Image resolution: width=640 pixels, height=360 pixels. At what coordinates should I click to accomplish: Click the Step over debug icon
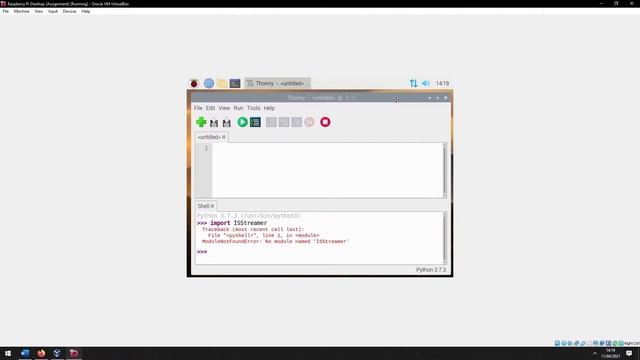pyautogui.click(x=271, y=122)
